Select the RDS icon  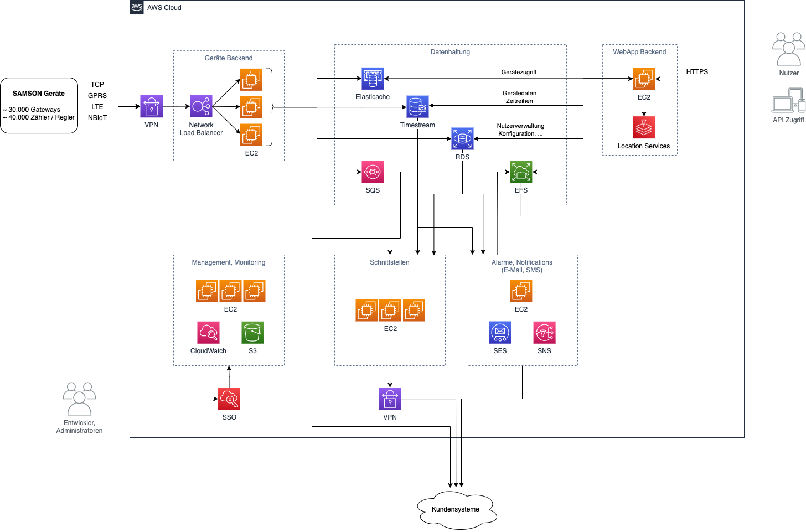point(462,138)
